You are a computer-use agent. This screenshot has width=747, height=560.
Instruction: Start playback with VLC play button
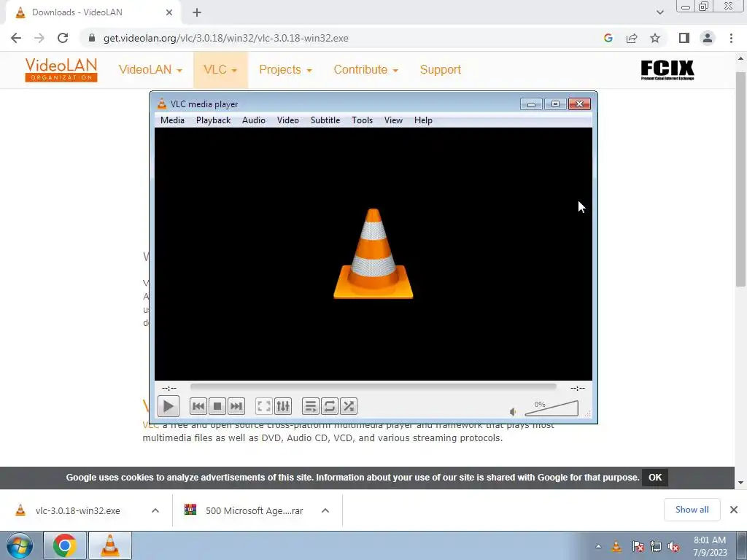click(169, 406)
